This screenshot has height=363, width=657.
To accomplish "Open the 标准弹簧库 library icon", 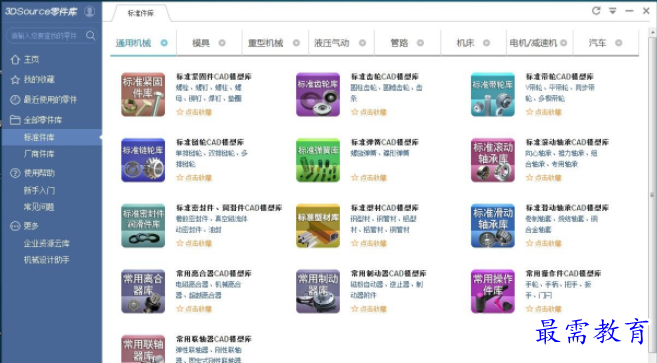I will [x=318, y=160].
